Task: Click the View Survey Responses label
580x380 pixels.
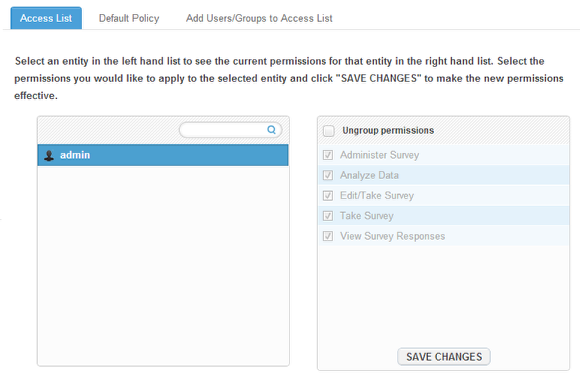Action: pyautogui.click(x=392, y=236)
